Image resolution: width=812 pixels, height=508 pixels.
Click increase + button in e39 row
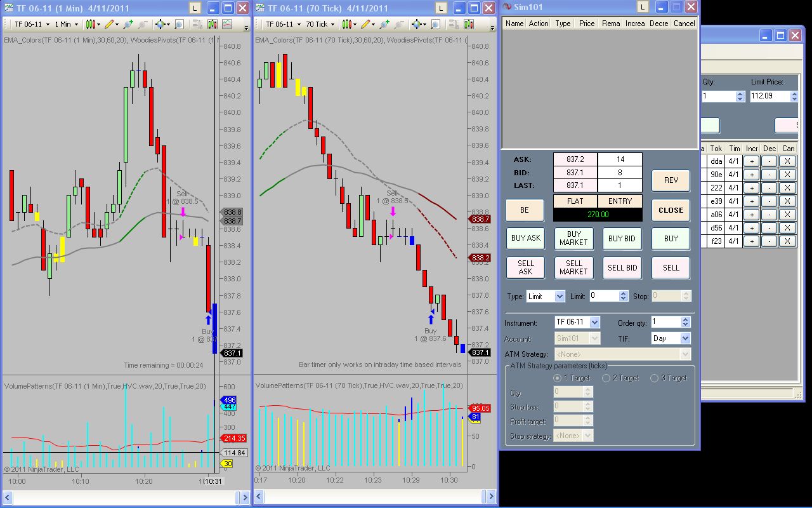coord(751,201)
